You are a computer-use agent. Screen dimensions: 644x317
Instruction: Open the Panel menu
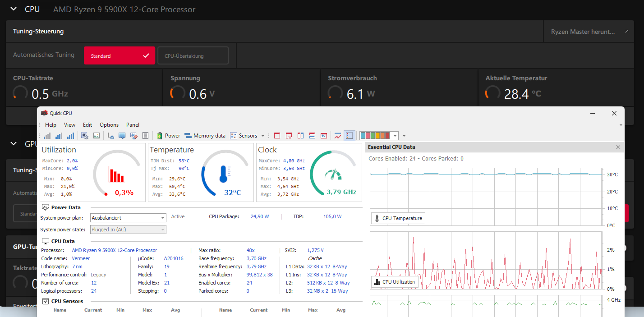click(x=133, y=125)
